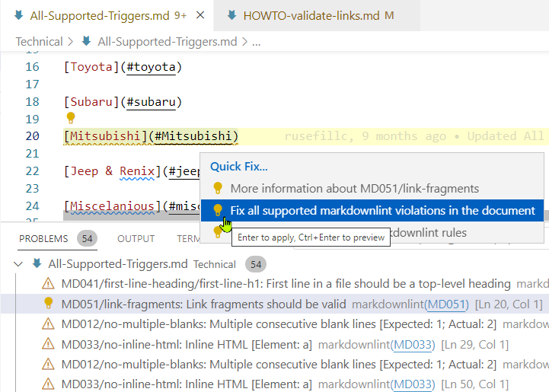Click the lightbulb beside the MD051 problem entry
Viewport: 549px width, 392px height.
(x=49, y=304)
